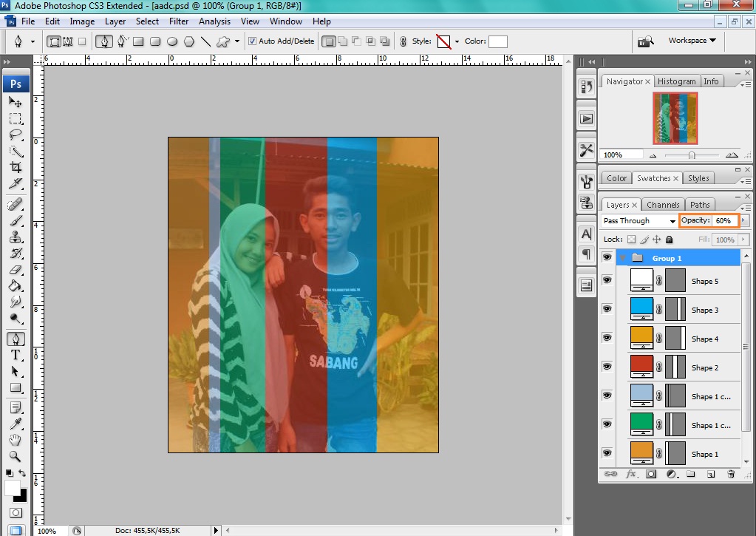
Task: Open the Pass Through blend mode dropdown
Action: point(637,220)
